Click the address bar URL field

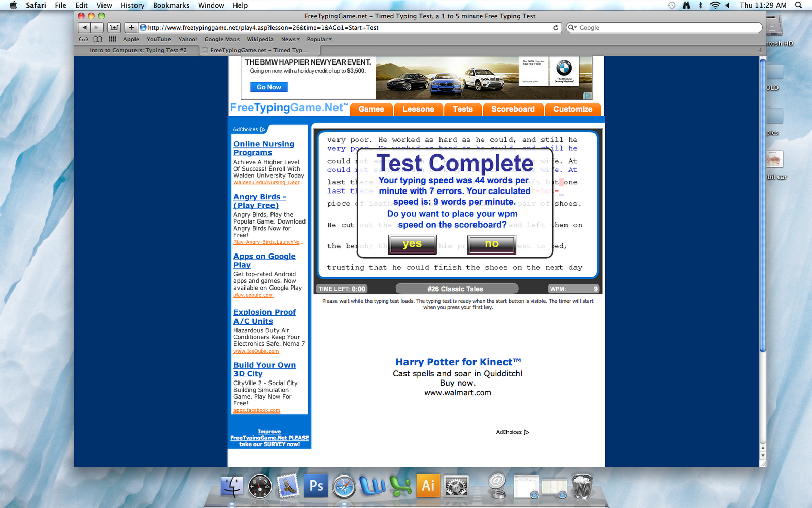349,28
